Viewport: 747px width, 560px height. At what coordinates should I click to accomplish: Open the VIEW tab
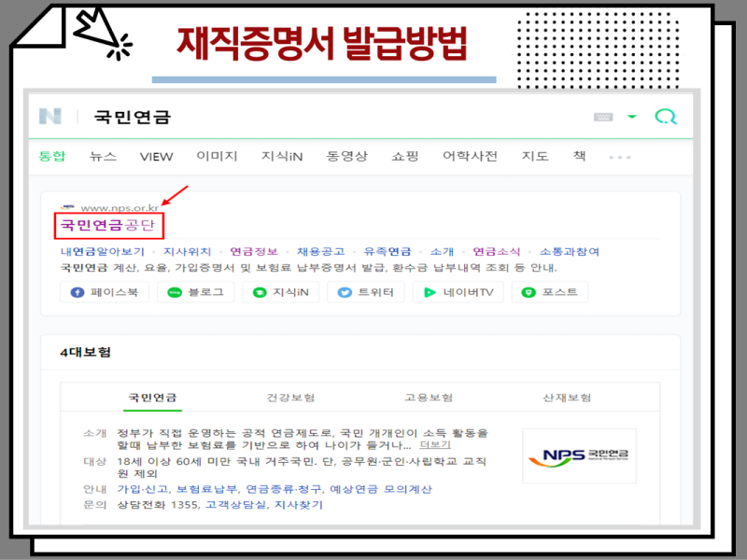tap(156, 157)
